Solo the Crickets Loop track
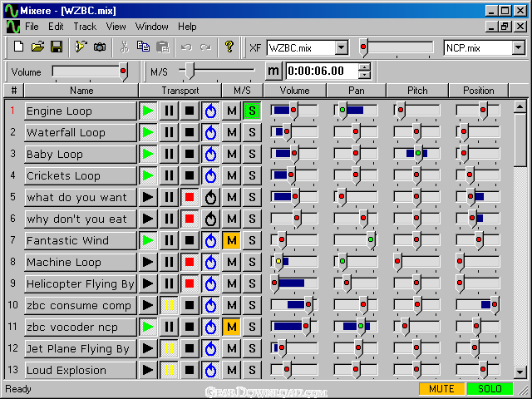The image size is (532, 399). tap(252, 175)
